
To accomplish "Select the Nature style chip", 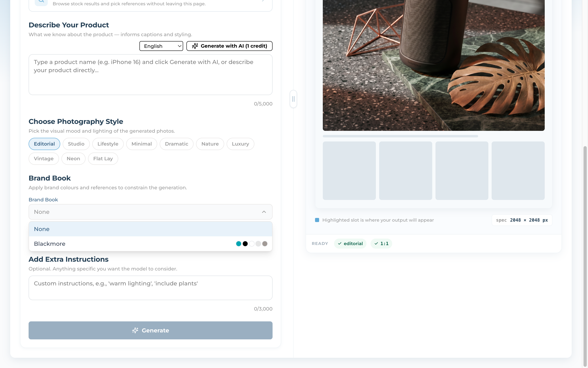I will click(x=210, y=144).
